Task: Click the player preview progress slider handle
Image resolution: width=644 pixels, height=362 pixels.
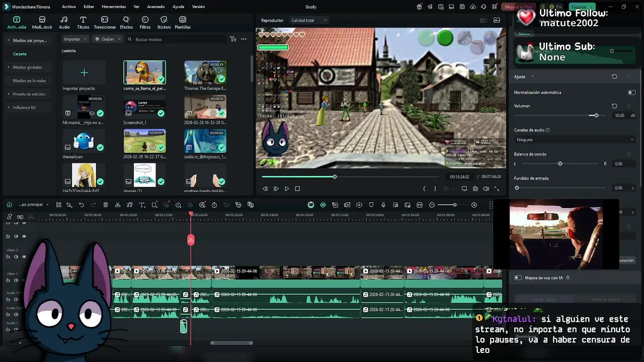Action: [335, 176]
